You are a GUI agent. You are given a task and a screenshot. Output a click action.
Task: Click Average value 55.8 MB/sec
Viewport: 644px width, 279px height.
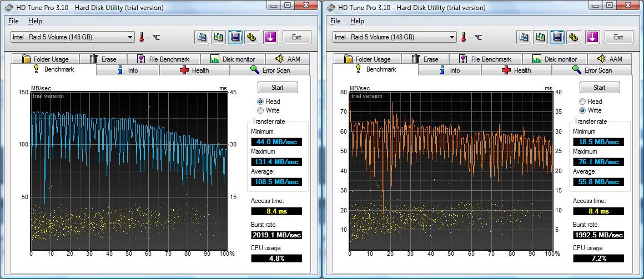598,181
